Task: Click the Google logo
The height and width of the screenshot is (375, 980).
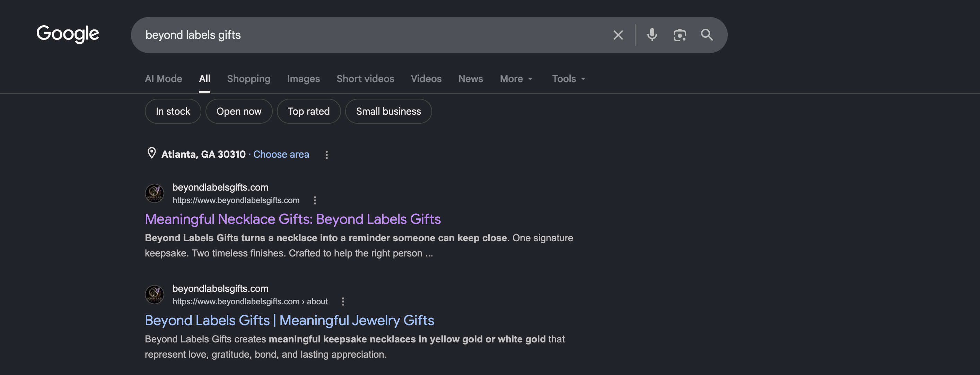Action: pos(68,34)
